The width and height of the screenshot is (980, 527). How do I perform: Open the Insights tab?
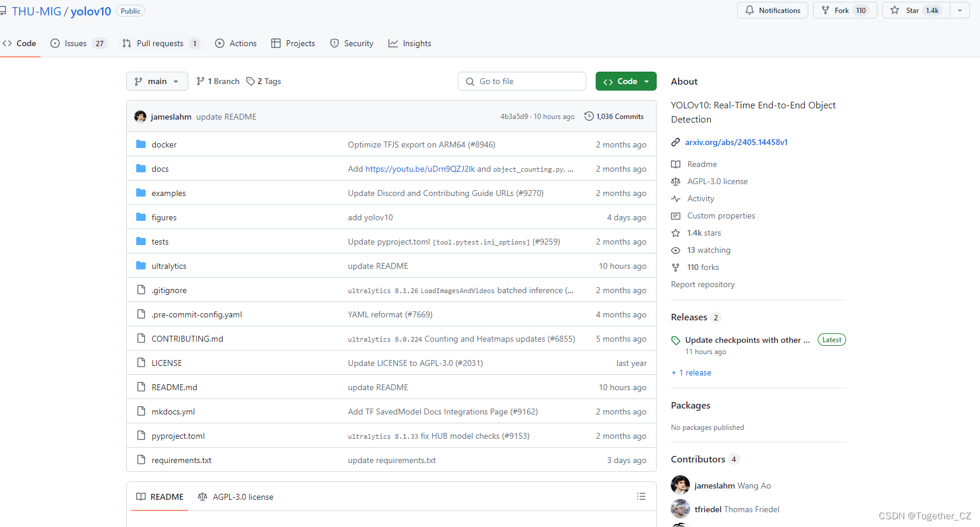(x=410, y=43)
